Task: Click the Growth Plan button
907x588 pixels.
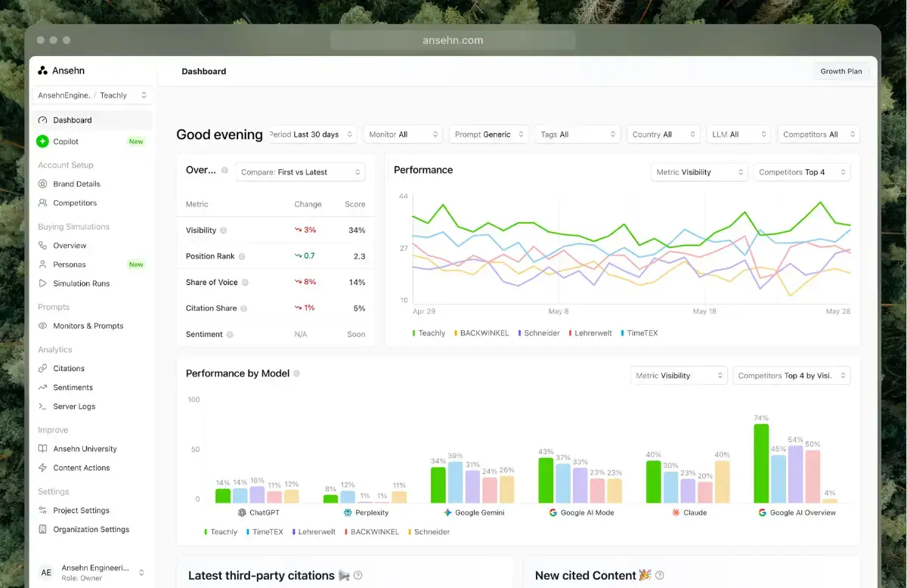Action: coord(841,72)
